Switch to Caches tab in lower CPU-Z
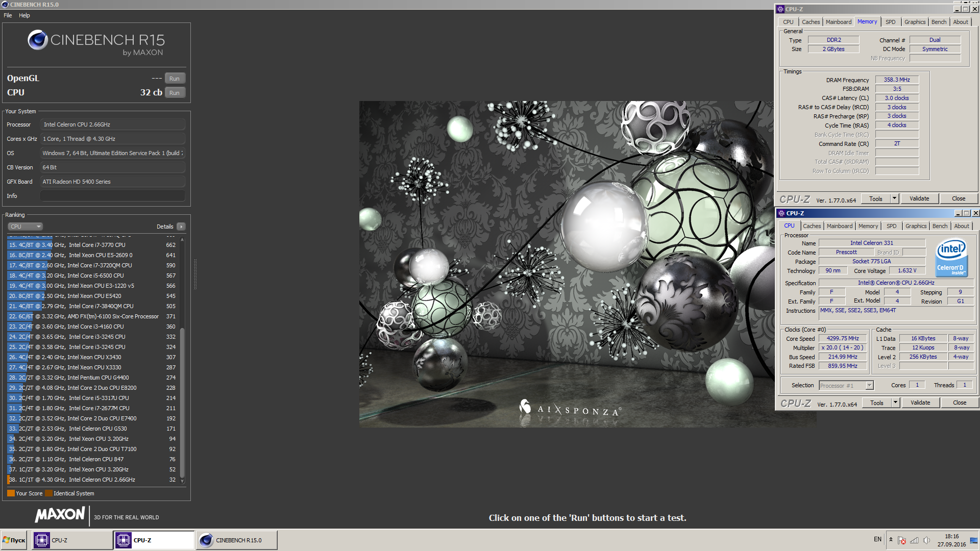980x551 pixels. [812, 226]
